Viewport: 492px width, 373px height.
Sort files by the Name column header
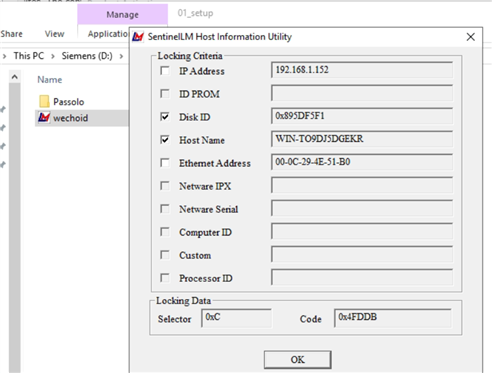(50, 80)
